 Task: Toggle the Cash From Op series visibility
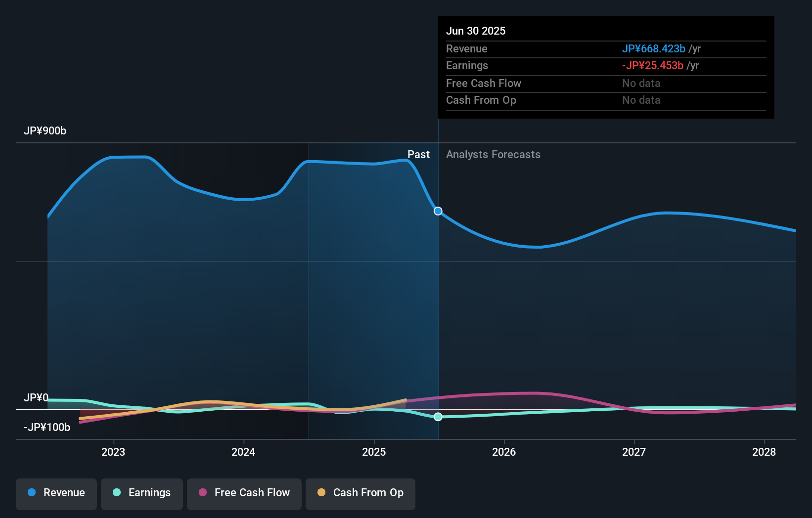point(361,493)
